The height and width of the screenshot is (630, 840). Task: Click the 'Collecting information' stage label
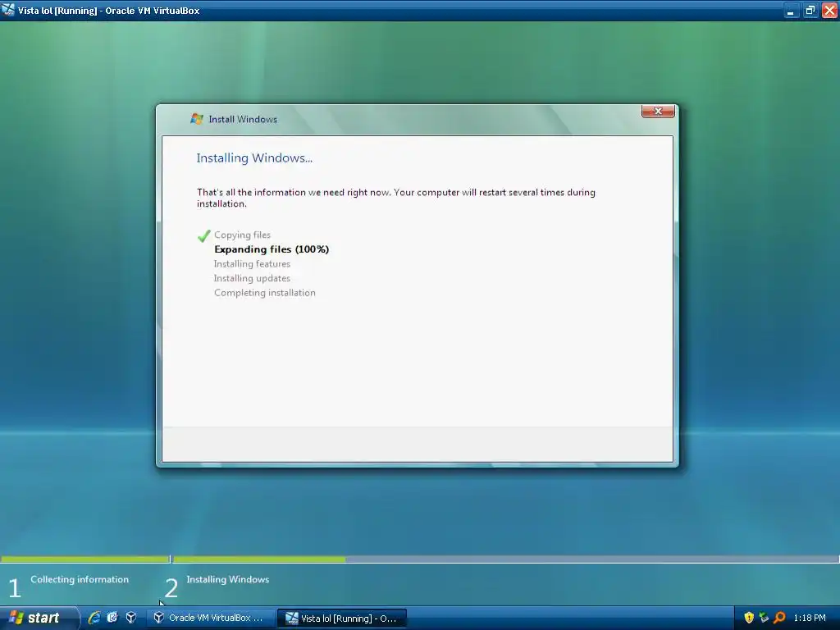pyautogui.click(x=80, y=579)
